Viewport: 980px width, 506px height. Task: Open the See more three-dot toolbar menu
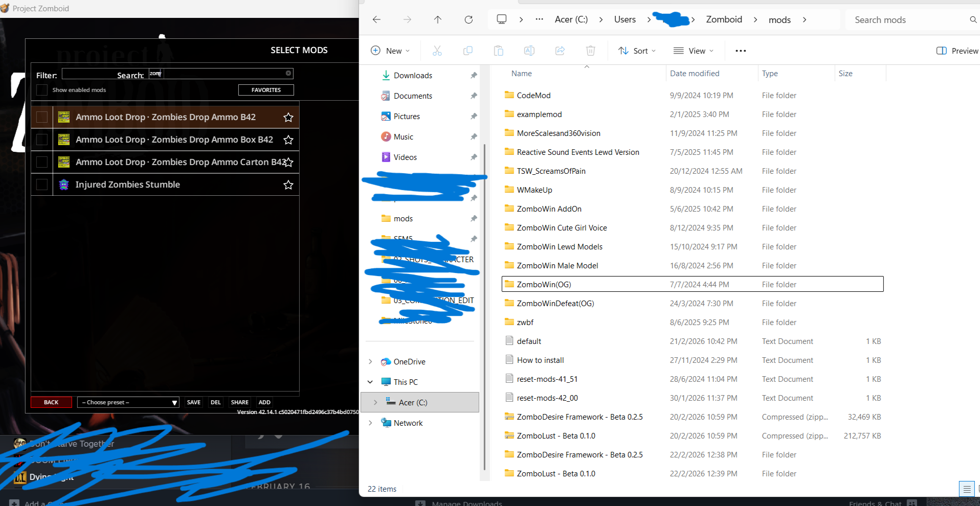tap(741, 51)
